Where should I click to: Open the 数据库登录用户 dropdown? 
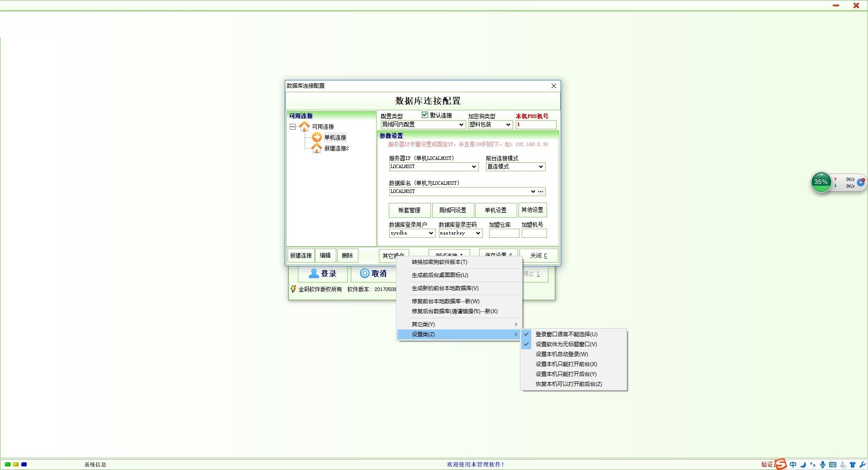click(x=431, y=233)
